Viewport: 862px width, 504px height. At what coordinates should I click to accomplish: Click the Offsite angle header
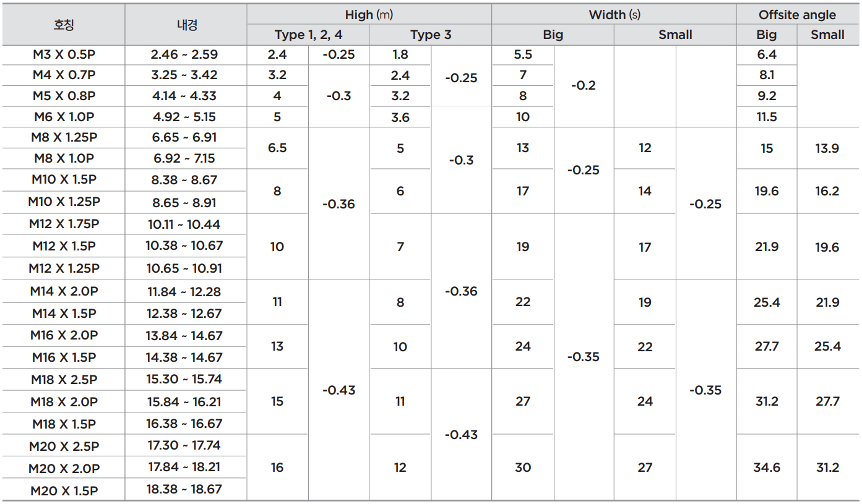coord(797,15)
